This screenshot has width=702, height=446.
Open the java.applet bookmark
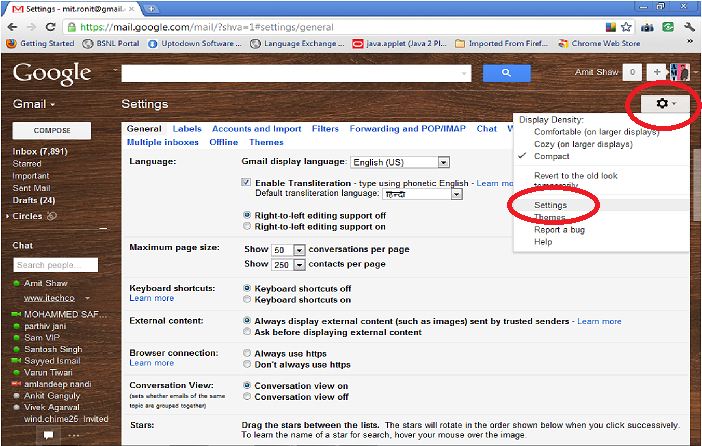[399, 43]
